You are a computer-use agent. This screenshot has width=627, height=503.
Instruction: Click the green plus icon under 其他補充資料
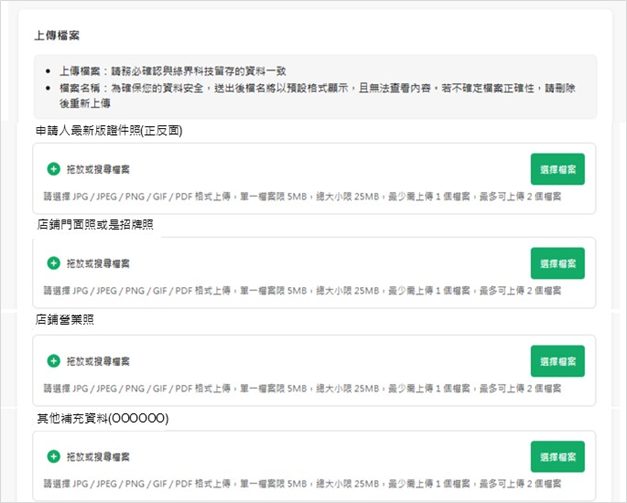[53, 455]
